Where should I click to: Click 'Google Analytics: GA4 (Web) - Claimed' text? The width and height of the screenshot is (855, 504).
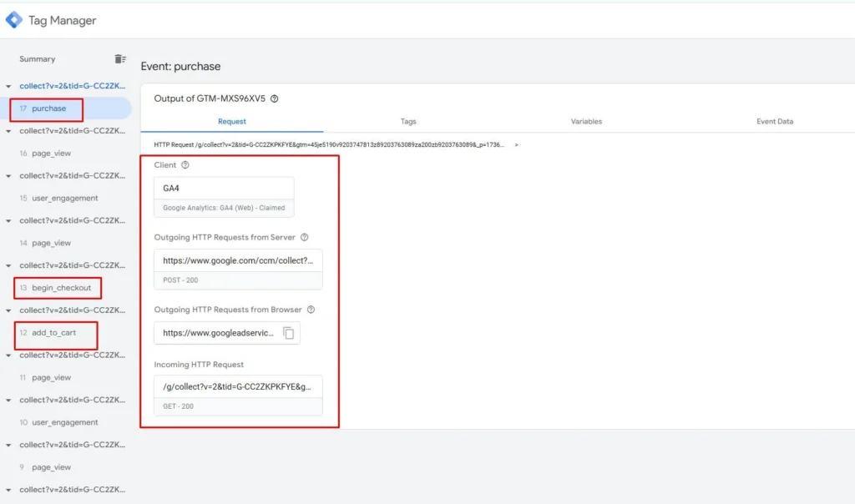coord(224,208)
